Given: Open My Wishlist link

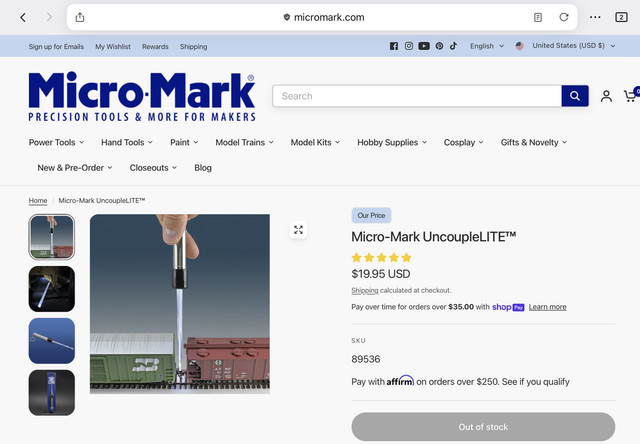Looking at the screenshot, I should click(x=113, y=47).
